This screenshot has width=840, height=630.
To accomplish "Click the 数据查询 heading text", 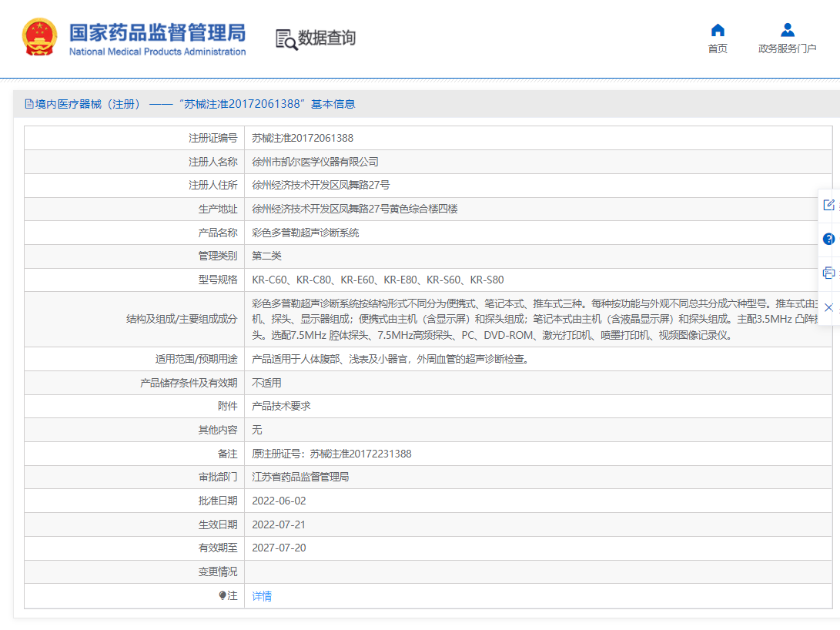I will click(326, 38).
